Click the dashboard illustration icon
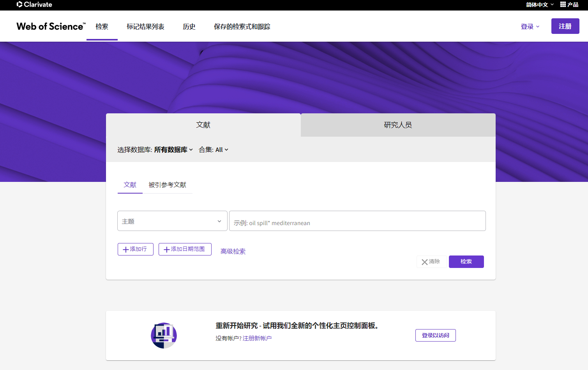Image resolution: width=588 pixels, height=370 pixels. pyautogui.click(x=164, y=335)
